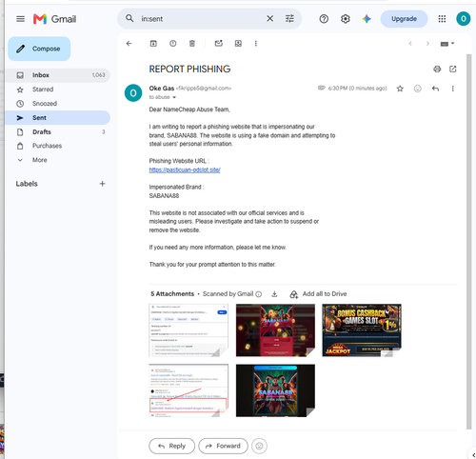Click the Forward button
Screen dimensions: 476x459
223,446
